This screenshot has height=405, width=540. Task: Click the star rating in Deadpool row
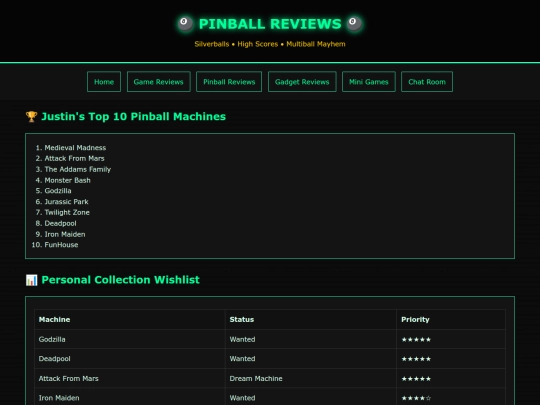[x=416, y=359]
